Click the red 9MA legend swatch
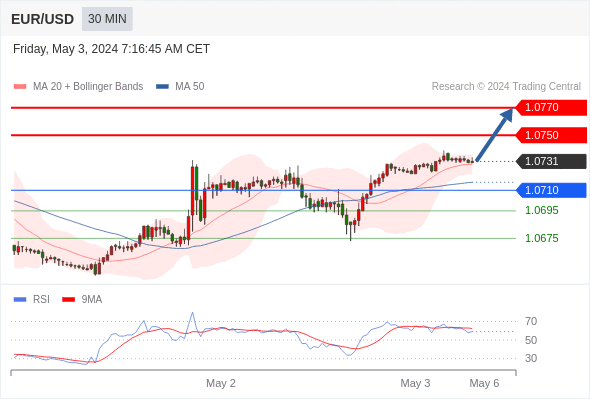Screen dimensions: 590x400 pos(68,300)
